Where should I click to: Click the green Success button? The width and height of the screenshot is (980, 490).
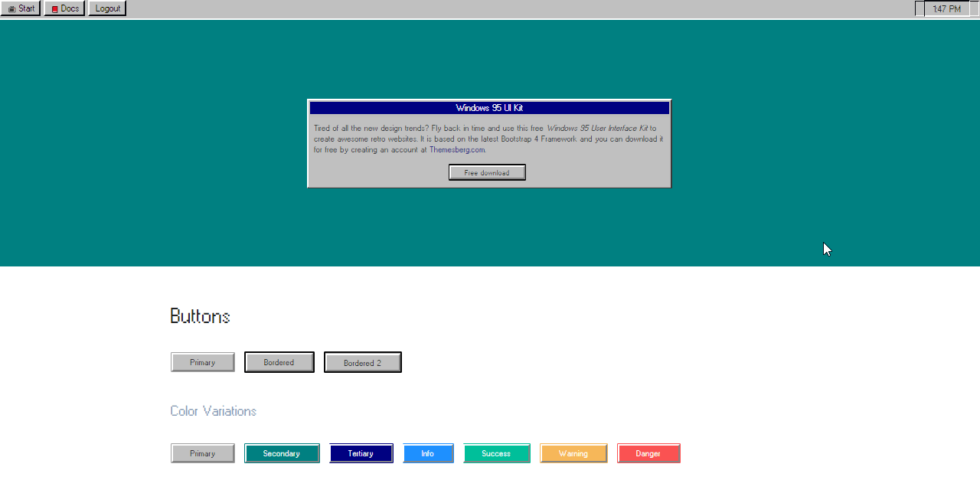(497, 453)
